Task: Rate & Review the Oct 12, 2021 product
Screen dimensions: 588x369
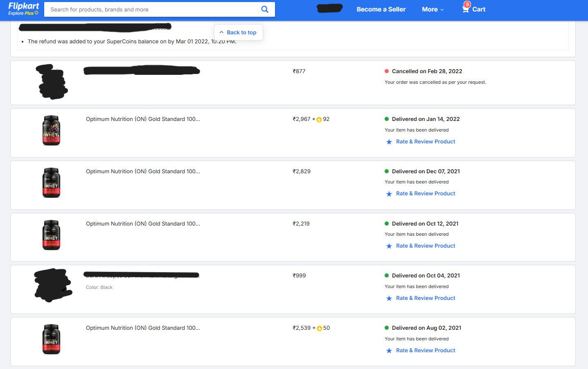Action: (426, 246)
